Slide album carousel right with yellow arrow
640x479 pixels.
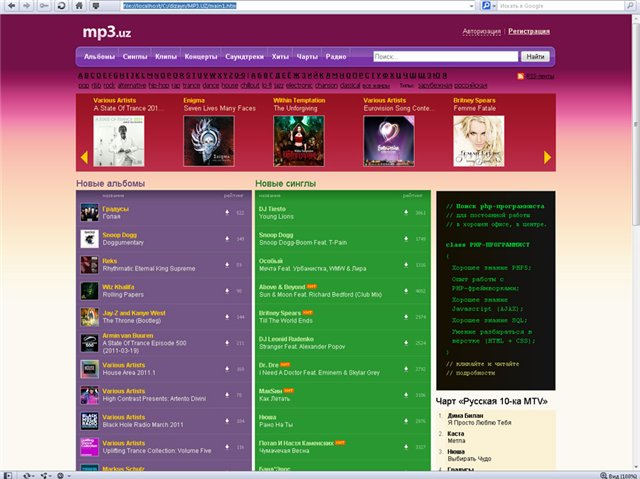(547, 157)
